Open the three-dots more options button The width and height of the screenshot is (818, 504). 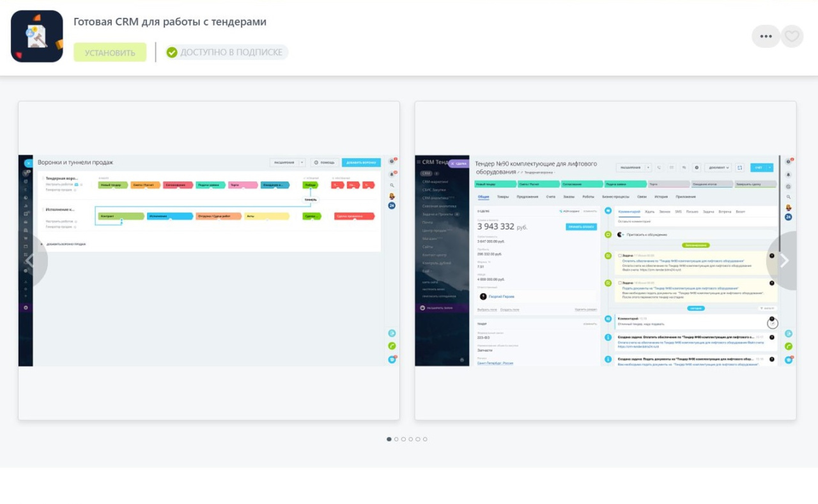point(766,36)
